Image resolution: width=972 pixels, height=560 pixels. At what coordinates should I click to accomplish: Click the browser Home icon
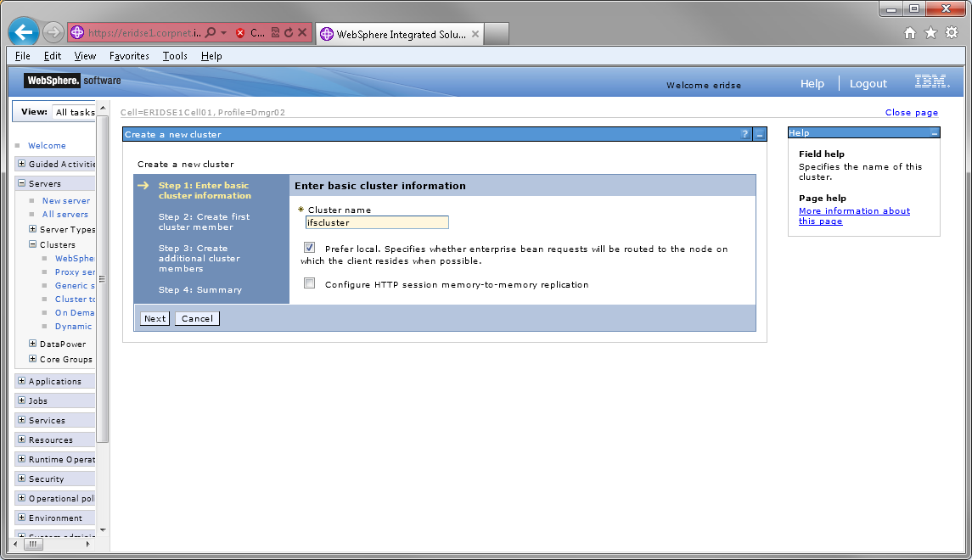click(x=909, y=33)
